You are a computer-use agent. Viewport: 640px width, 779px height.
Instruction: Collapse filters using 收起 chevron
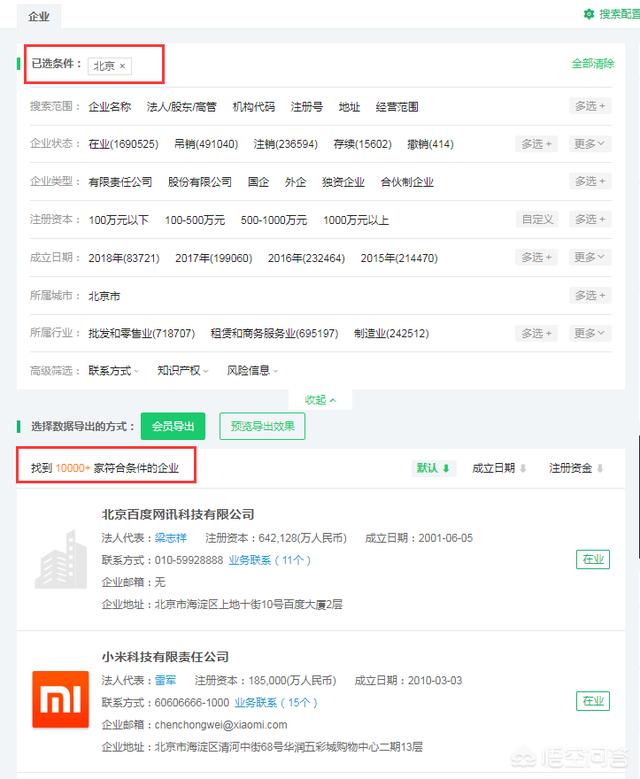pos(333,400)
